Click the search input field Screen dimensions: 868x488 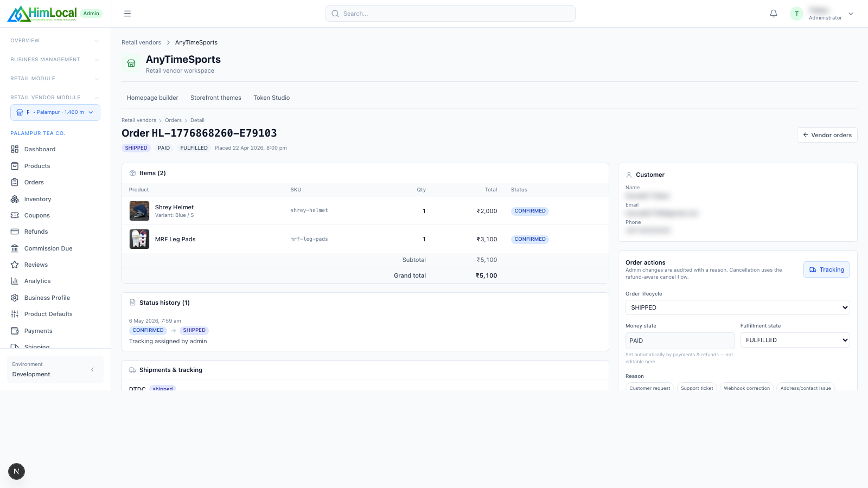pos(450,14)
